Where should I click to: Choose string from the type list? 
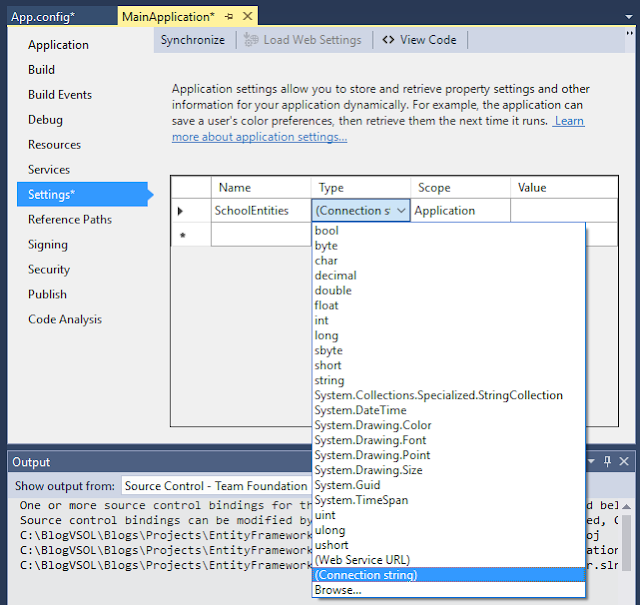[449, 380]
